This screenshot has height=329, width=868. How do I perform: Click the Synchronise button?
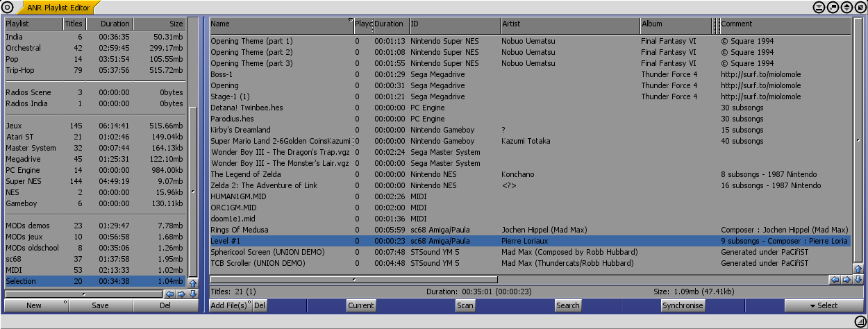(683, 305)
